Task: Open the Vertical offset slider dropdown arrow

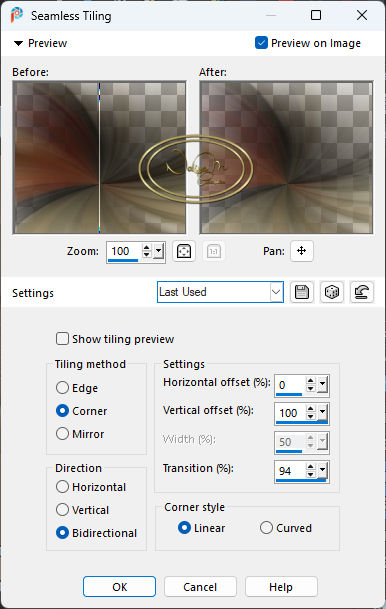Action: point(323,413)
